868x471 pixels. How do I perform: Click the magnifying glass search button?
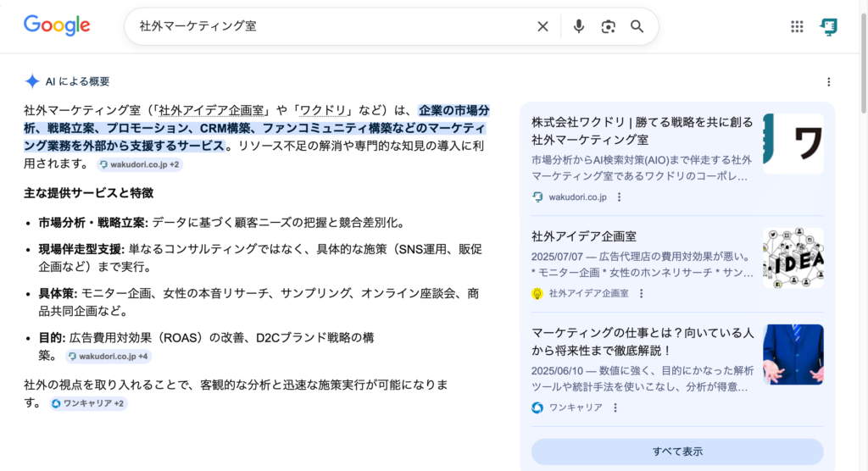[637, 26]
